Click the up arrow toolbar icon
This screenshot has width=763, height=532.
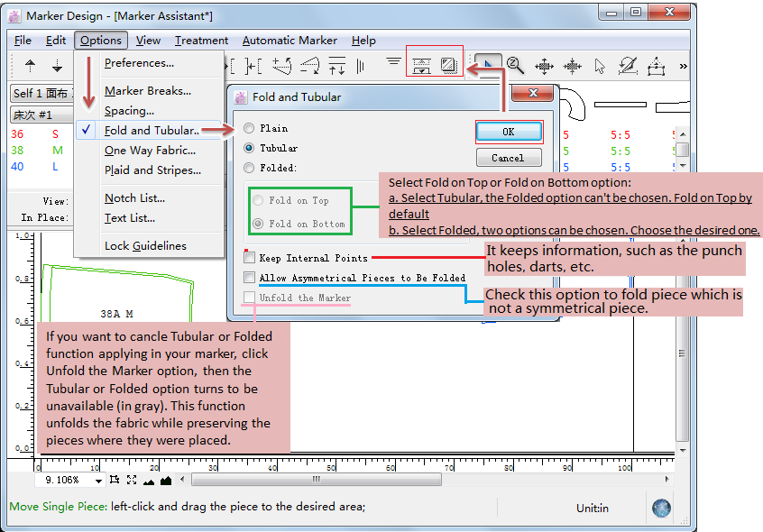30,66
